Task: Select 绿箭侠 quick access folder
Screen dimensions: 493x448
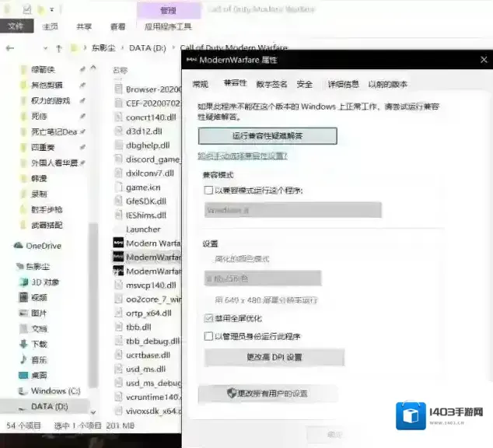Action: (43, 69)
